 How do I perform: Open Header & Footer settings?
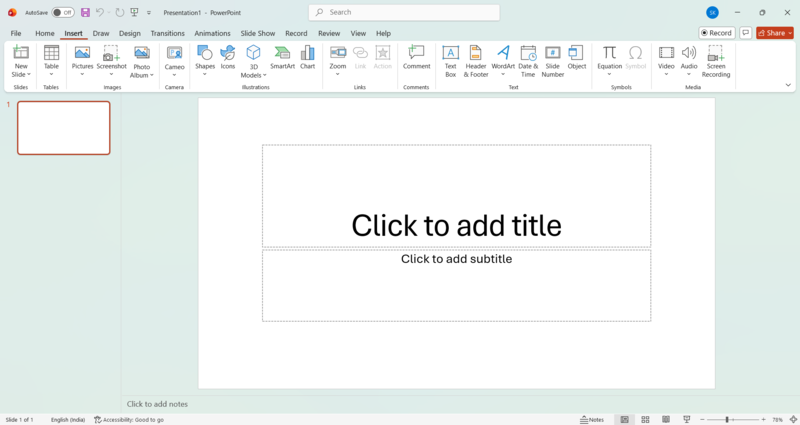476,61
